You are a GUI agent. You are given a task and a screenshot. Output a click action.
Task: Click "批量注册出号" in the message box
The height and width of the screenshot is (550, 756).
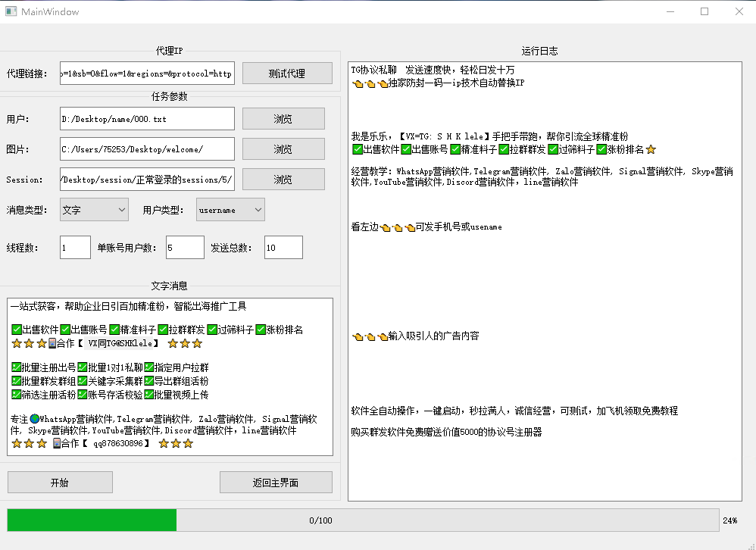pyautogui.click(x=48, y=367)
